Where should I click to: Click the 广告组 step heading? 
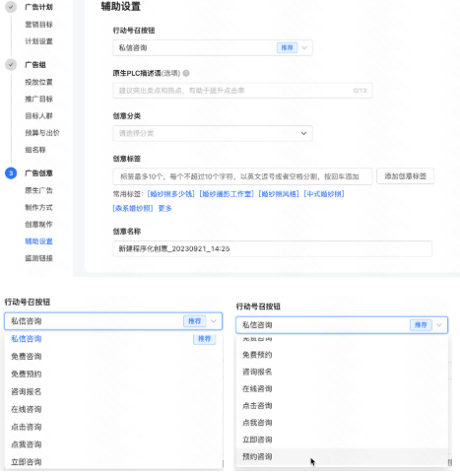point(35,65)
